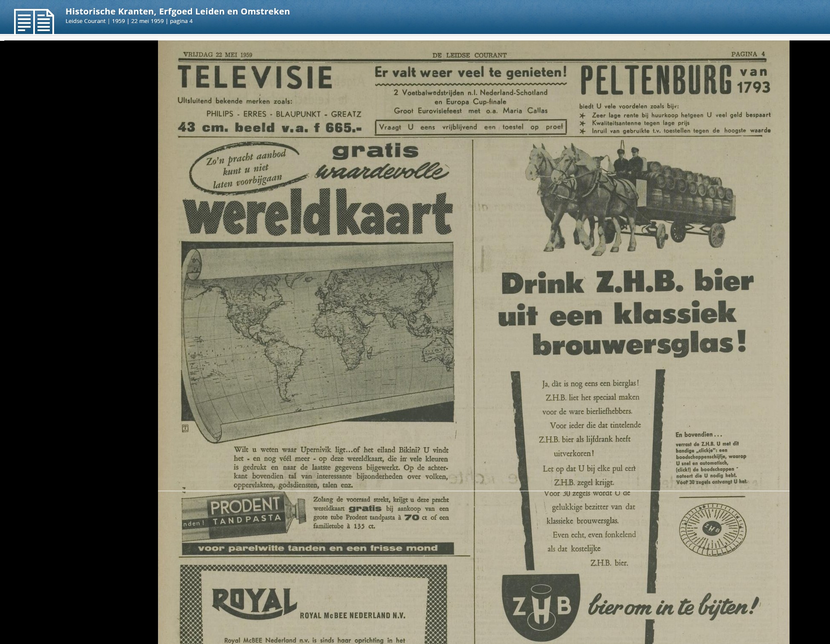The height and width of the screenshot is (644, 830).
Task: Select the Leidse Courant breadcrumb
Action: (85, 21)
